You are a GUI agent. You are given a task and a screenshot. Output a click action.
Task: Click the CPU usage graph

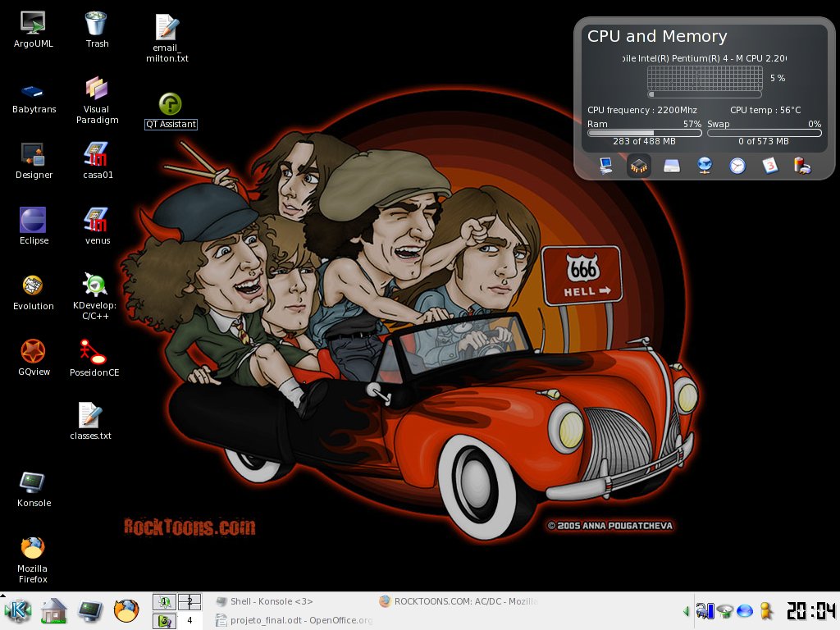pyautogui.click(x=705, y=78)
